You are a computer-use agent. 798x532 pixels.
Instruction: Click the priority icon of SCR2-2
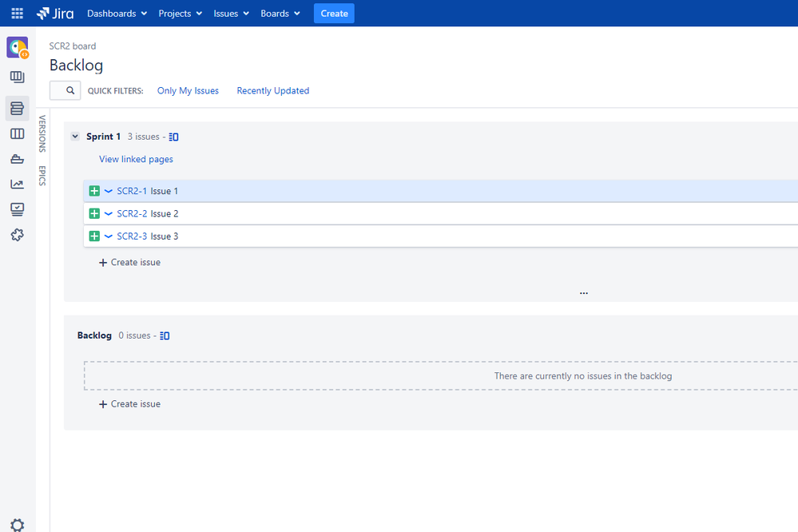[109, 213]
